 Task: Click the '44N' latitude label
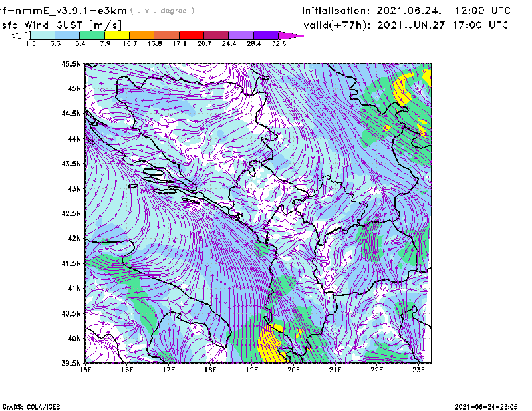click(x=74, y=138)
